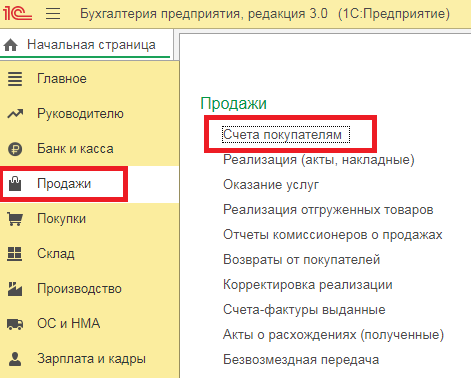Click the Производство factory icon
This screenshot has width=471, height=378.
15,289
